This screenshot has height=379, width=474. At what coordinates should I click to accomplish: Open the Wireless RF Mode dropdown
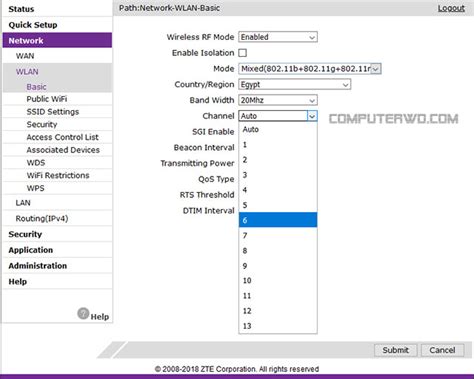coord(278,37)
